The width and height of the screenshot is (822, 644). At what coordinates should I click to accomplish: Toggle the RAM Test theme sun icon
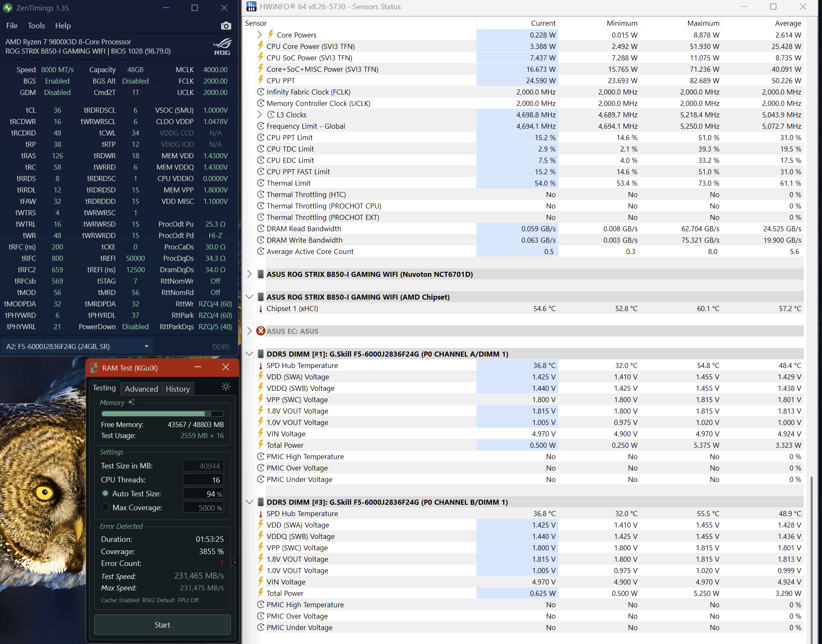click(226, 387)
